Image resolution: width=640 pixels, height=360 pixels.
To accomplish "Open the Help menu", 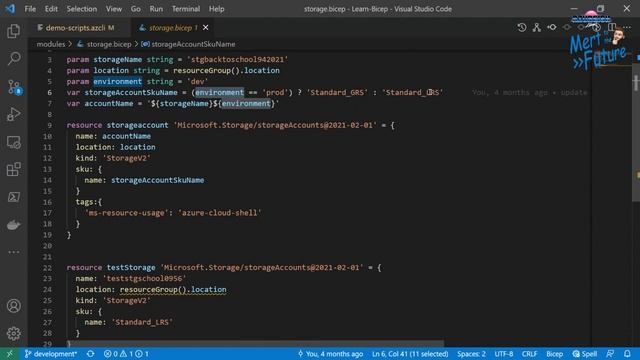I will point(216,9).
